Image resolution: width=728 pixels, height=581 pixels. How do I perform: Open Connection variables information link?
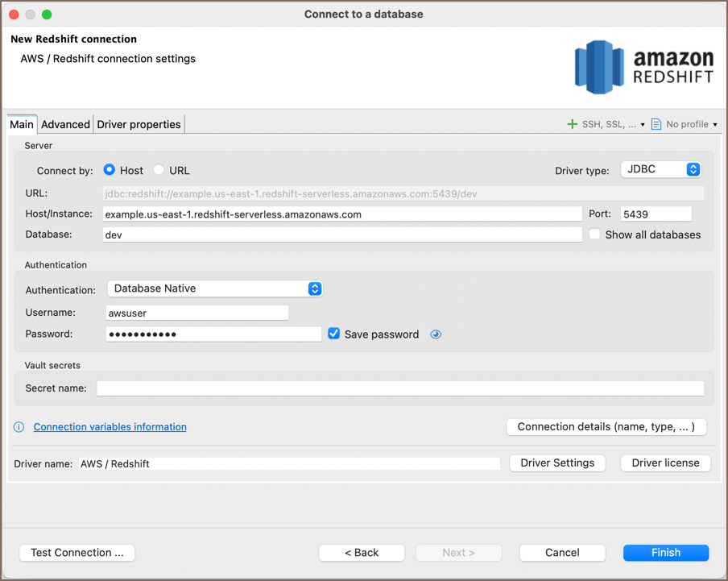click(110, 427)
